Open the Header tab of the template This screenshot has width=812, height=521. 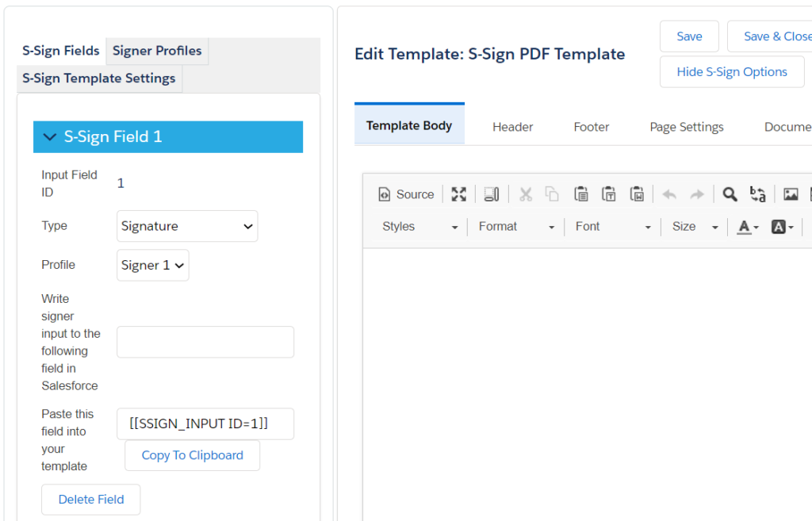pos(512,126)
